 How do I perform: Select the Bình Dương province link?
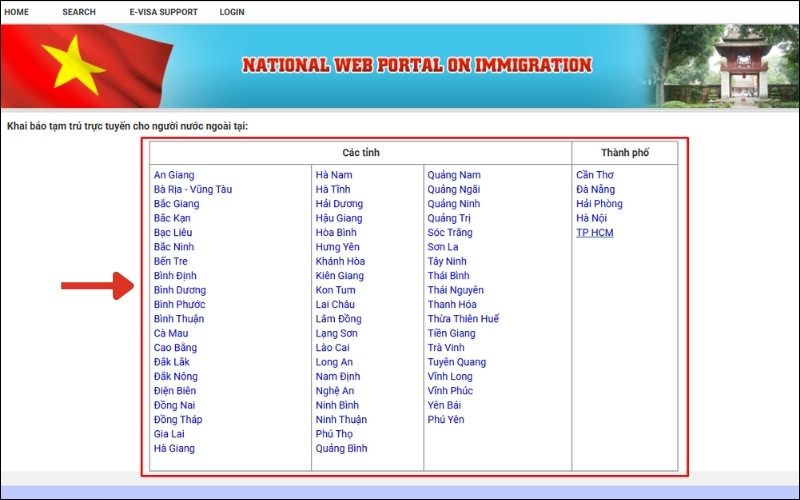tap(180, 290)
